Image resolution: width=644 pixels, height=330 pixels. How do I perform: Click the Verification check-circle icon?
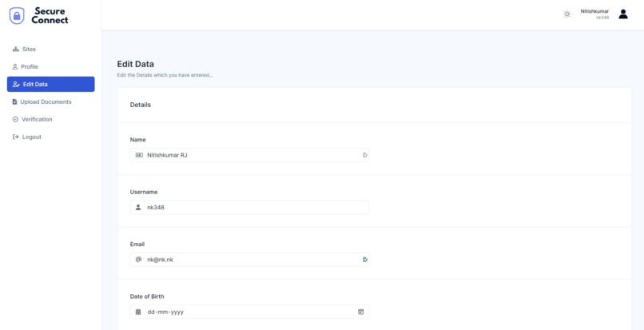tap(16, 119)
